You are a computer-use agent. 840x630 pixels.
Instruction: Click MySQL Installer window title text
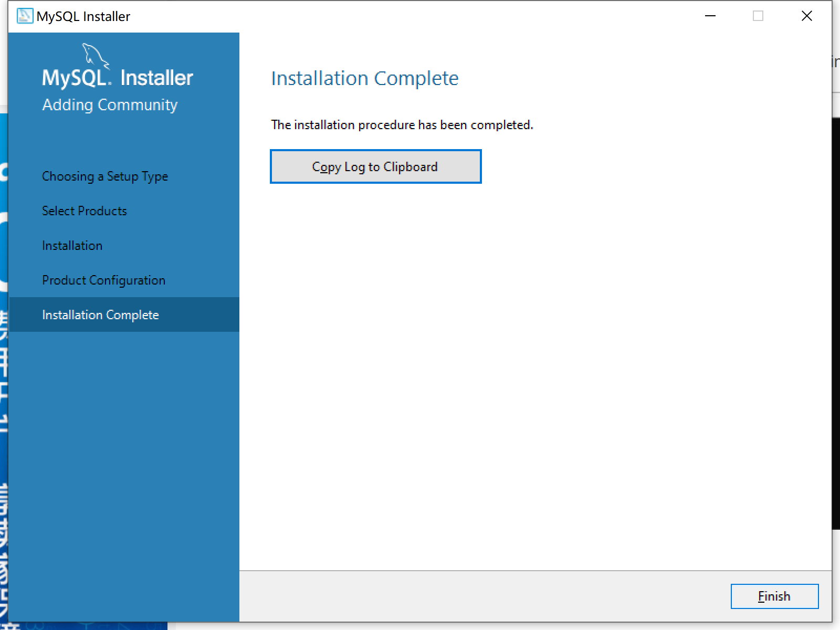[x=83, y=16]
